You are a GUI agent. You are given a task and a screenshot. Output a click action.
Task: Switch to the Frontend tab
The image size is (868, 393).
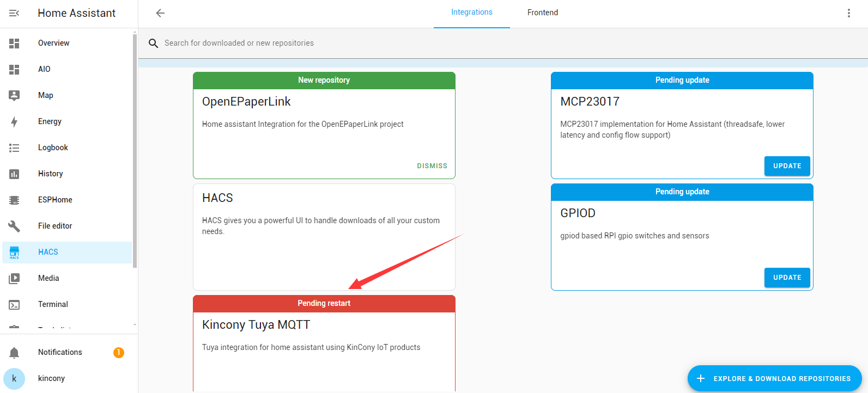[542, 13]
